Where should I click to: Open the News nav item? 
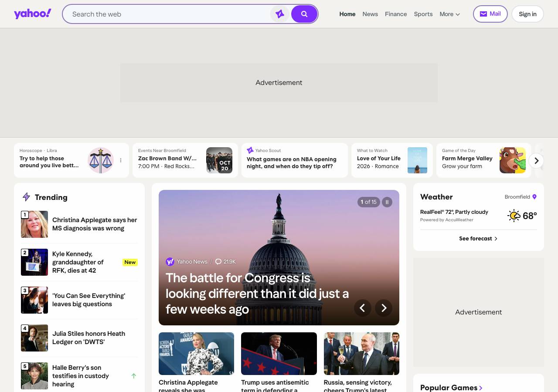tap(370, 14)
